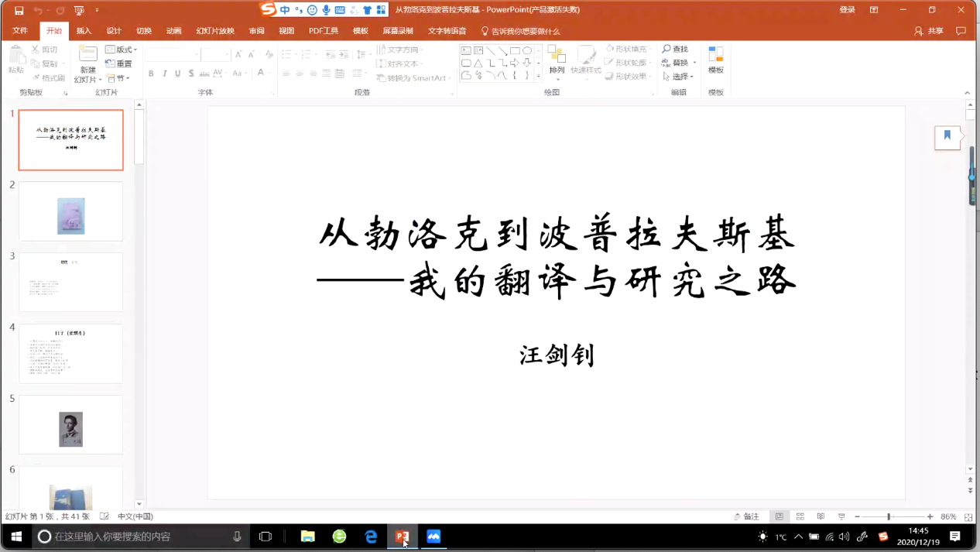This screenshot has width=980, height=552.
Task: Open the Section (节) dropdown
Action: [118, 78]
